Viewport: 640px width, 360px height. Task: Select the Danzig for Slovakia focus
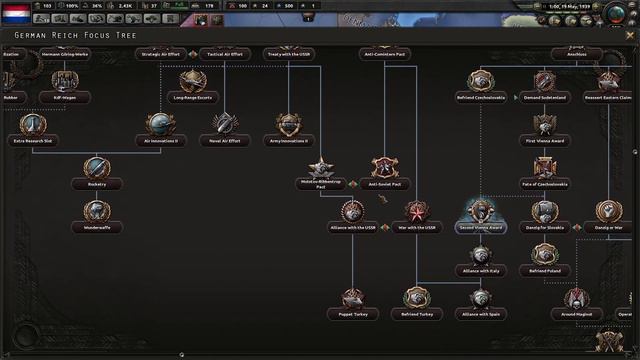click(x=544, y=216)
